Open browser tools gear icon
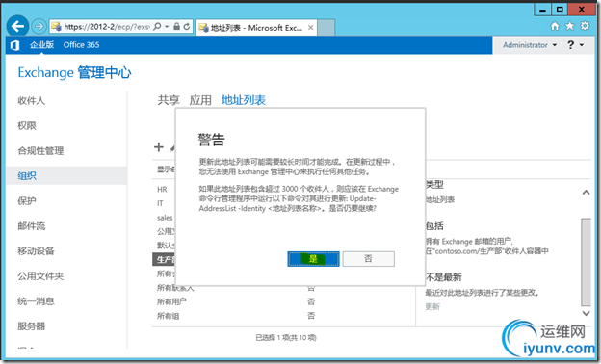The height and width of the screenshot is (364, 601). click(585, 26)
